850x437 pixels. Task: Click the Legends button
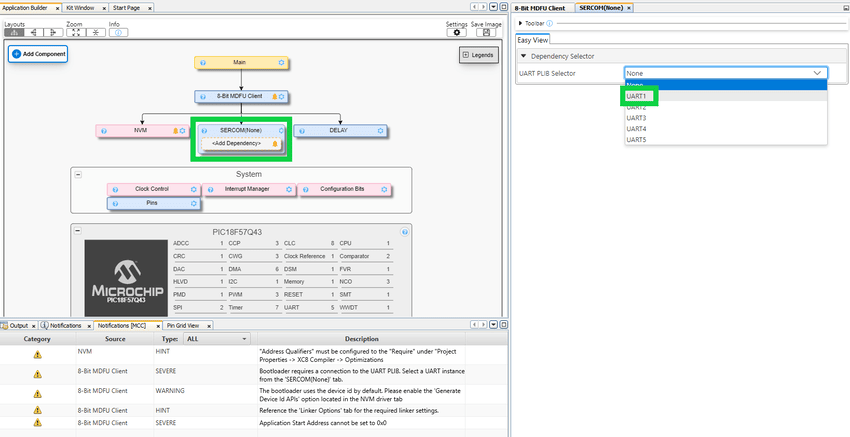[x=478, y=55]
